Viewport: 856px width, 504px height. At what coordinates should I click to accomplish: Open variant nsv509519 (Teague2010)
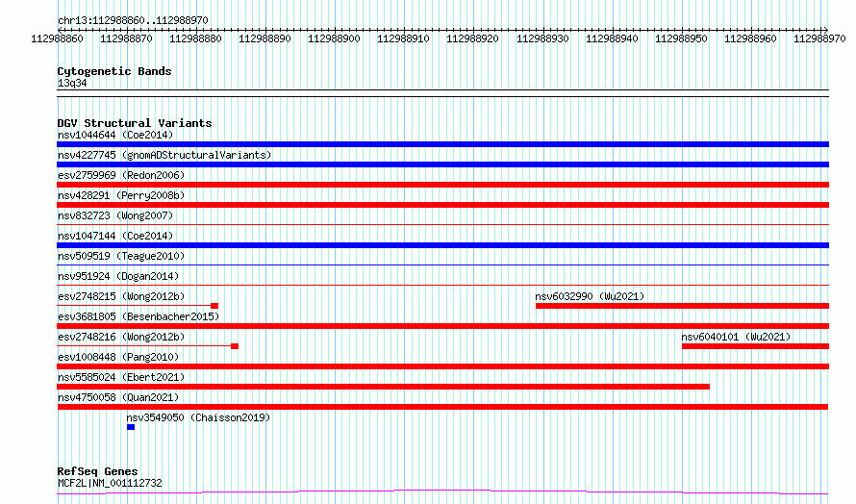(121, 256)
